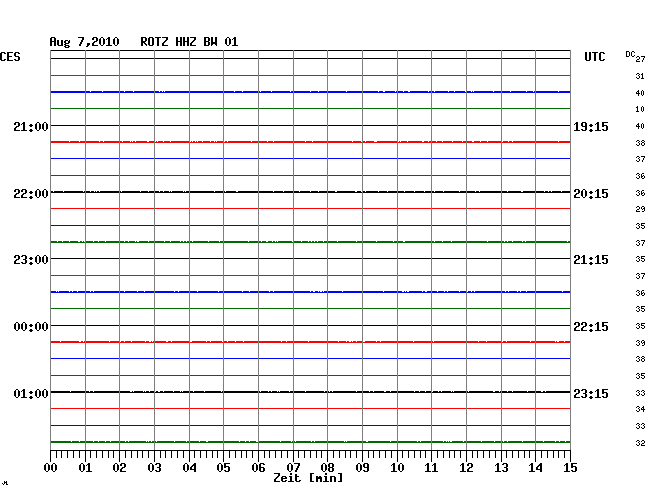The width and height of the screenshot is (650, 494).
Task: Click minute axis tick label "08"
Action: point(327,468)
